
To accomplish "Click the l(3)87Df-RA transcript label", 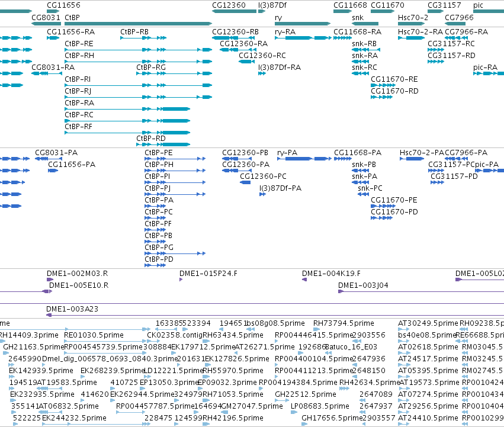I will (280, 67).
